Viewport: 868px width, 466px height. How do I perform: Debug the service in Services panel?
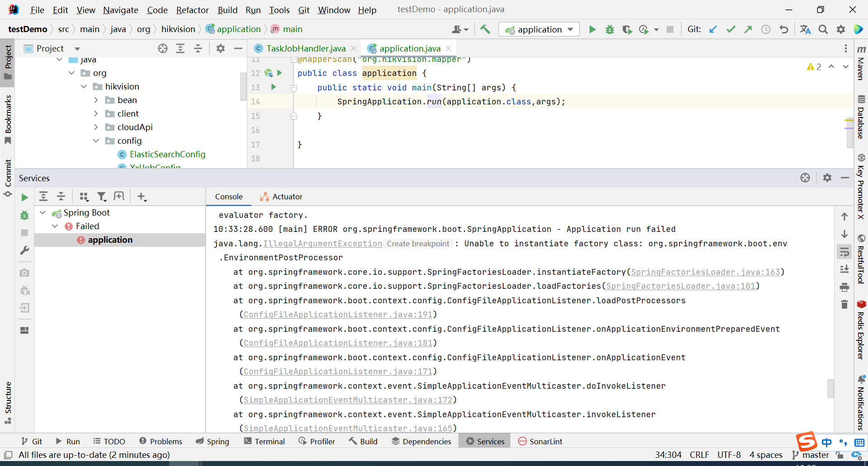tap(25, 215)
